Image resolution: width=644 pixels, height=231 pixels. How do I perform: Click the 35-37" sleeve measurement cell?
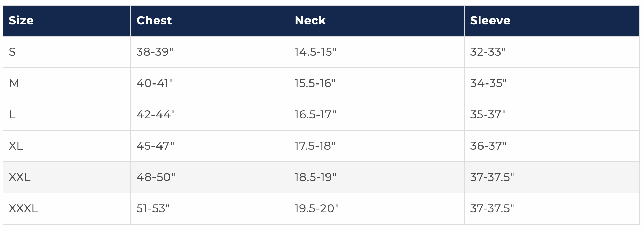tap(488, 115)
